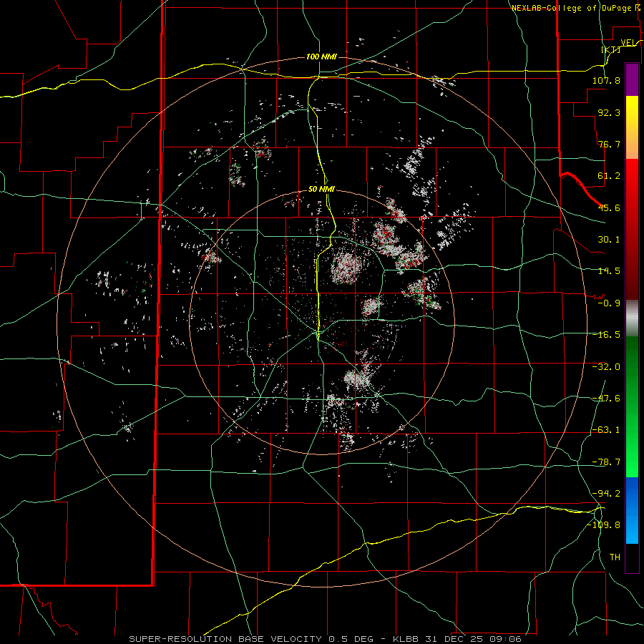Click the black TH segment of the color bar

(x=632, y=558)
